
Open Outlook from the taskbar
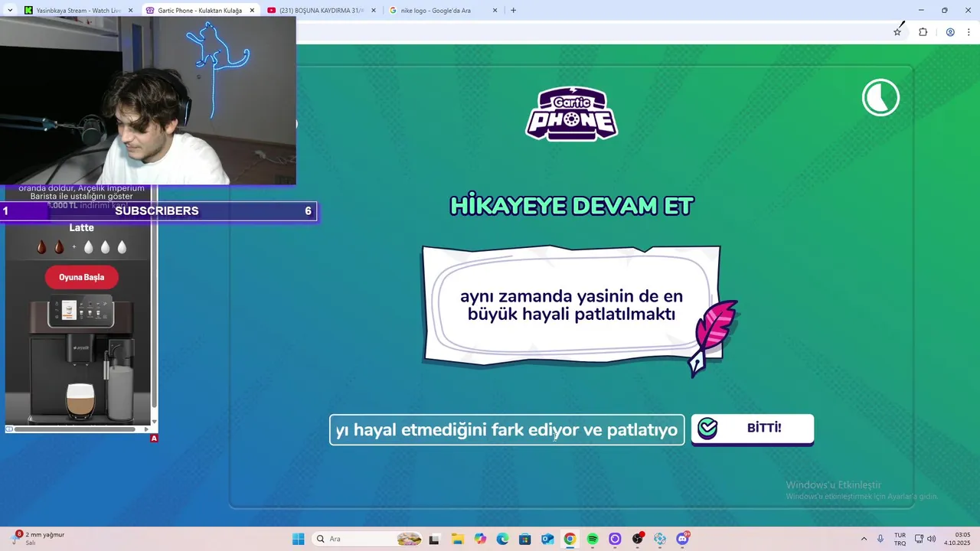click(x=547, y=539)
